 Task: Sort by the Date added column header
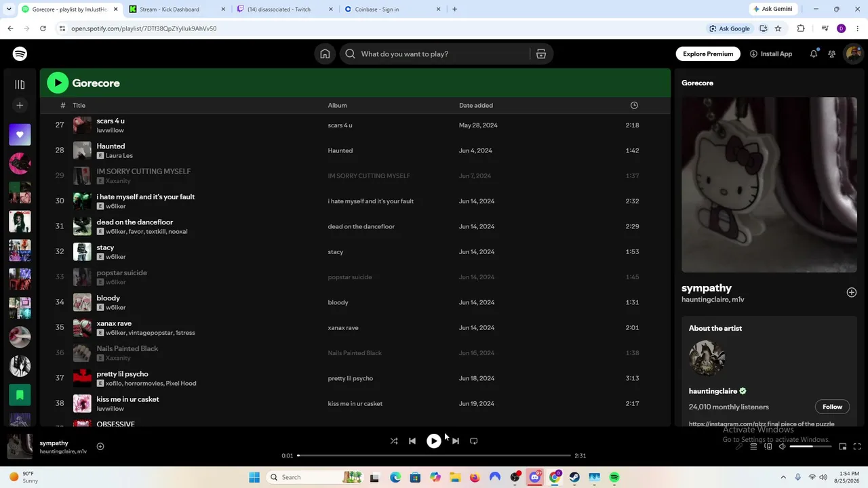(x=476, y=106)
